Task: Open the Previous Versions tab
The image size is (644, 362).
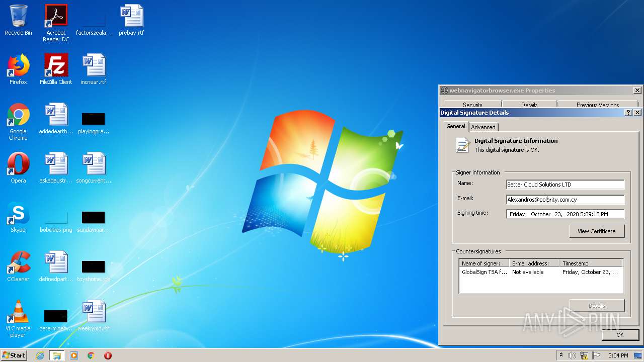Action: pos(598,104)
